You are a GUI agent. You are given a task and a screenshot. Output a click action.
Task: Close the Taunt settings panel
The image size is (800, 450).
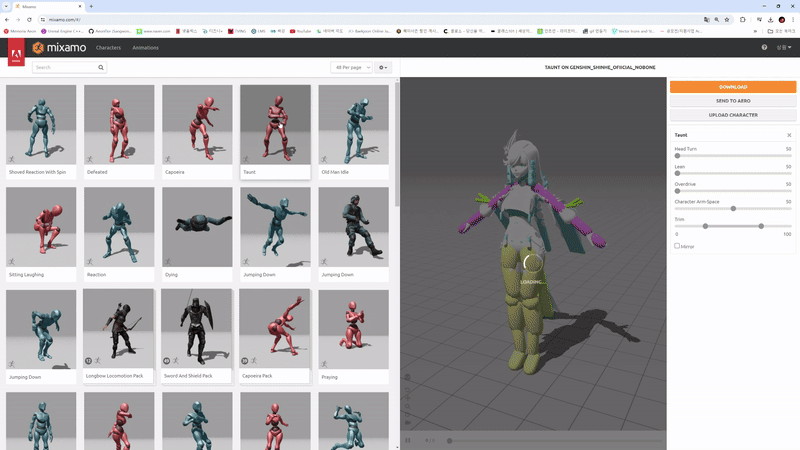(x=789, y=135)
